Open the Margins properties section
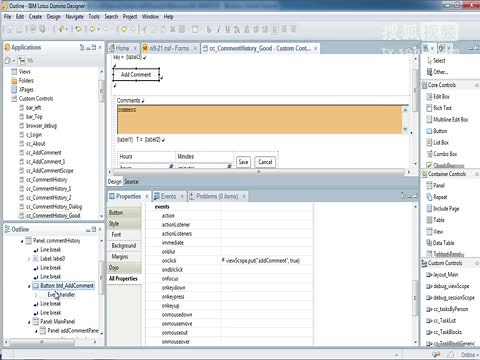480x360 pixels. [x=125, y=257]
